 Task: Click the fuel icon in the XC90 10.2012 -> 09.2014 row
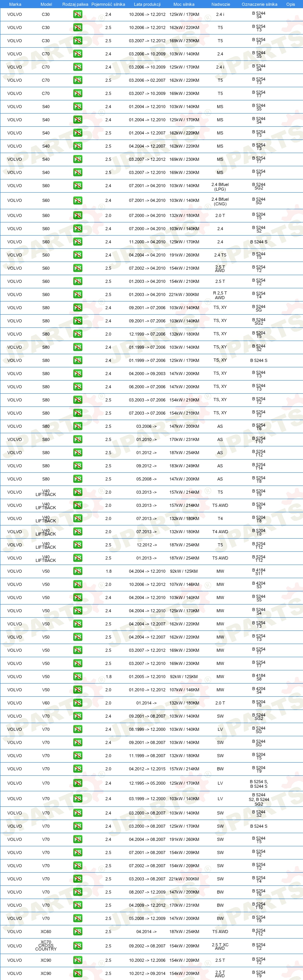77,973
